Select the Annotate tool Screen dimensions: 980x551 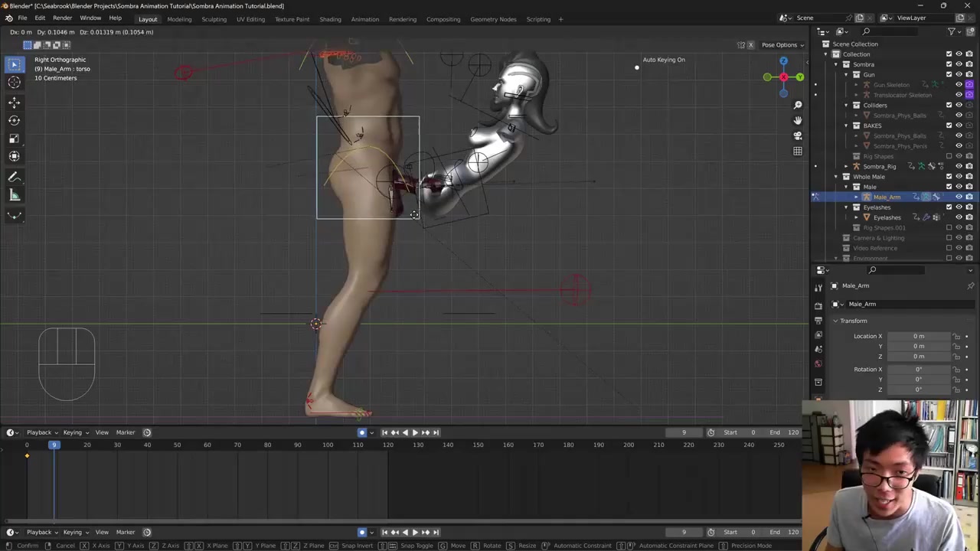click(x=14, y=177)
